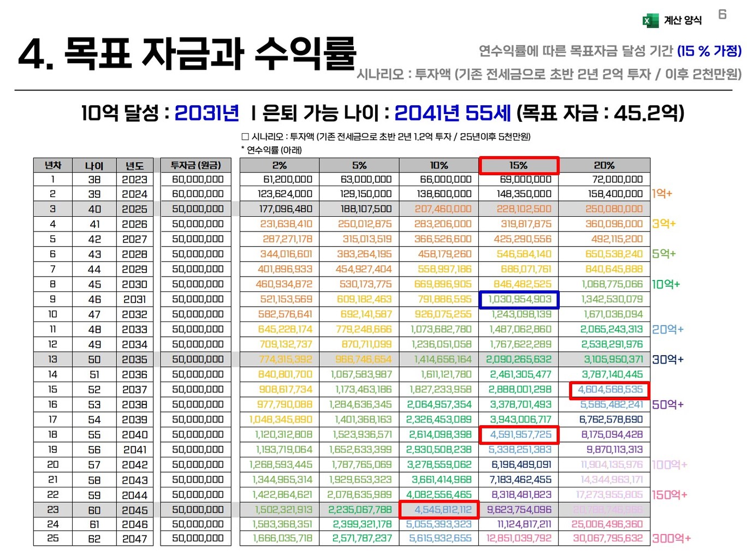Click the page number 6

click(722, 14)
